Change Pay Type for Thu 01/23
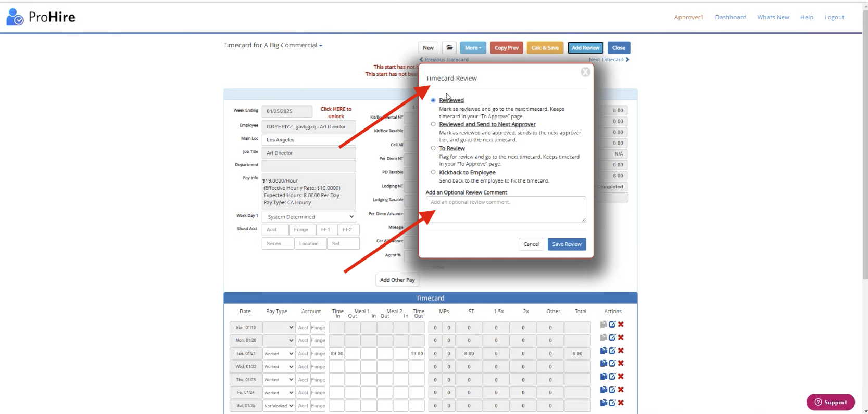 [x=279, y=380]
